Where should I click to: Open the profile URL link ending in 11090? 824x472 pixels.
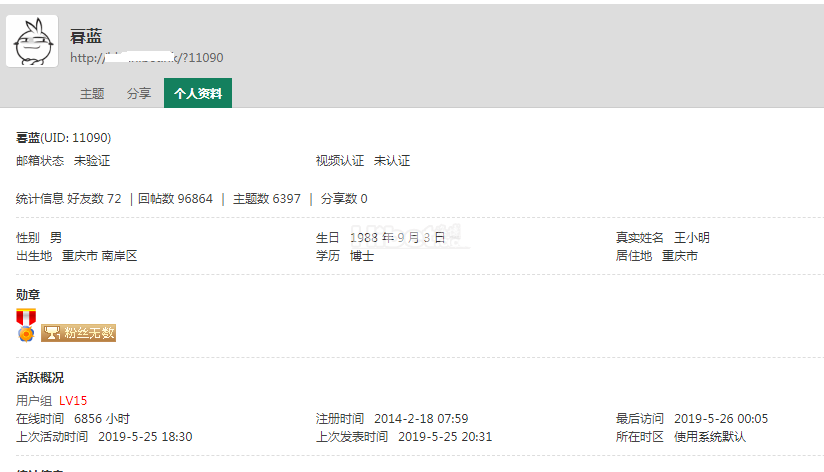[146, 58]
